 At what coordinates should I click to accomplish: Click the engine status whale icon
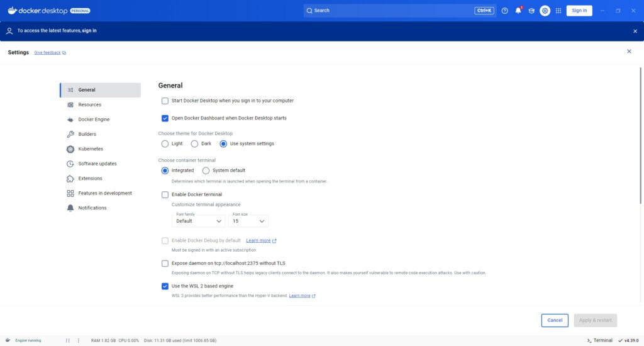8,340
